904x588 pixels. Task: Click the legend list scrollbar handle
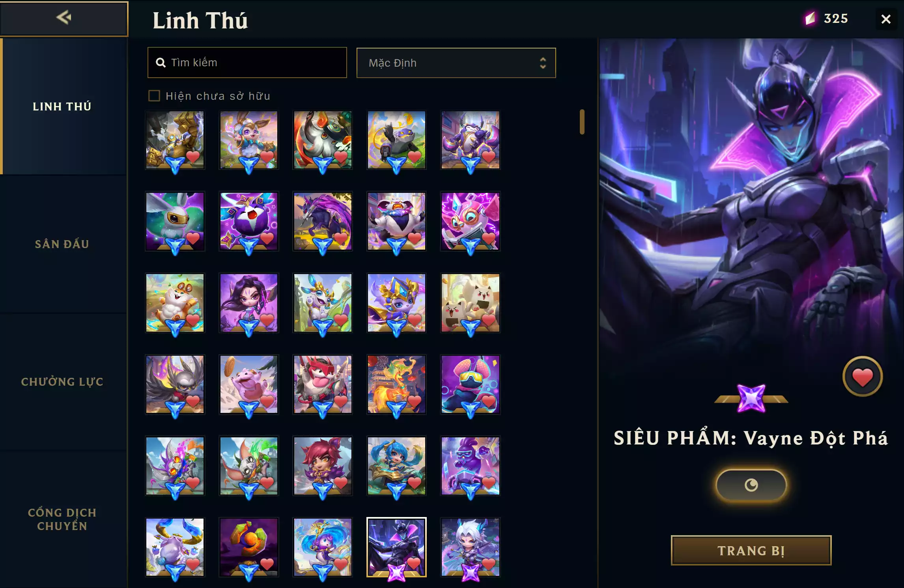point(582,122)
